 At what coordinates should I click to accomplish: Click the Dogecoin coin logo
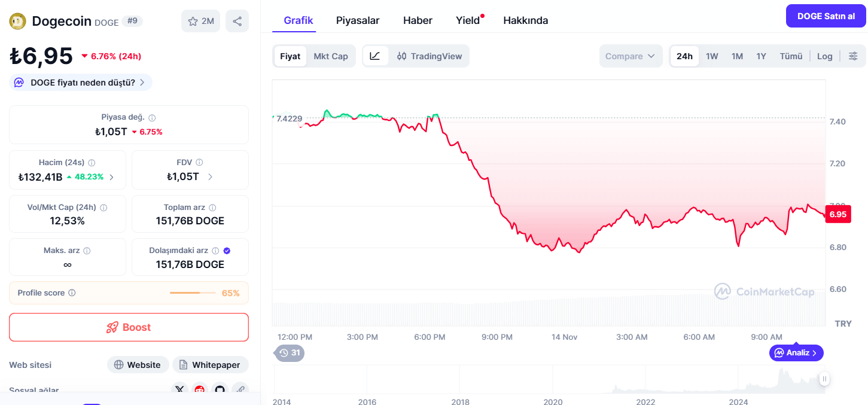point(17,22)
